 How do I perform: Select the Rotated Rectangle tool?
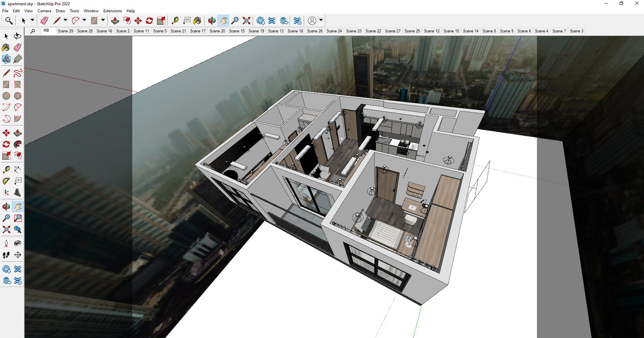pos(18,84)
